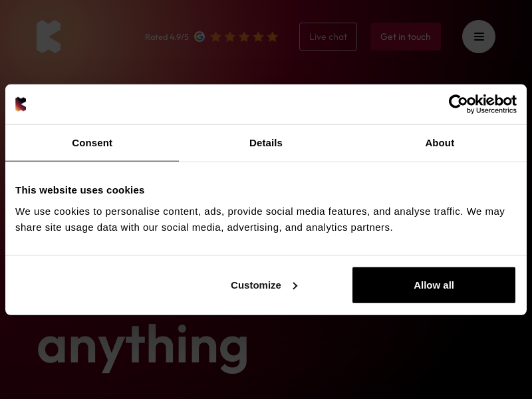
Task: Switch to the Details tab
Action: click(x=266, y=143)
